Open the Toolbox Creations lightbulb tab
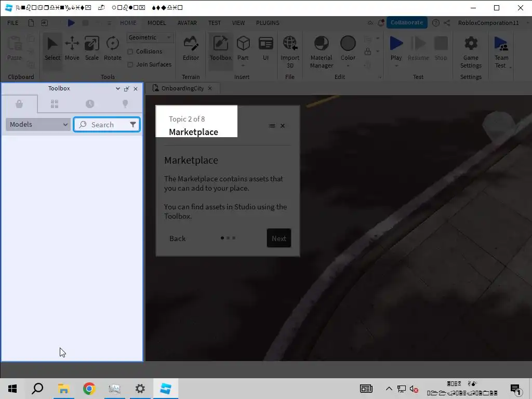This screenshot has height=399, width=532. 125,104
